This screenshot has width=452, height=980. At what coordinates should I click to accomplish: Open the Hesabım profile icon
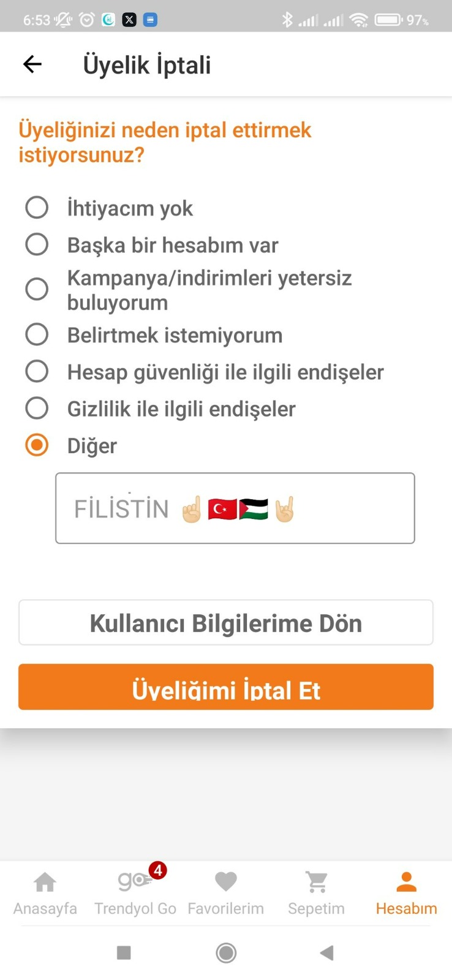tap(405, 881)
